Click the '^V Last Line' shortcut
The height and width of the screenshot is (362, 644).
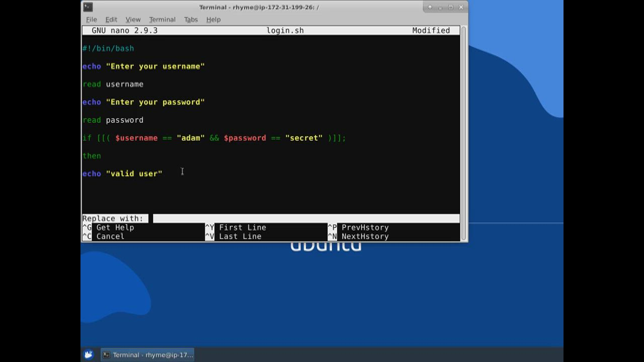[233, 236]
